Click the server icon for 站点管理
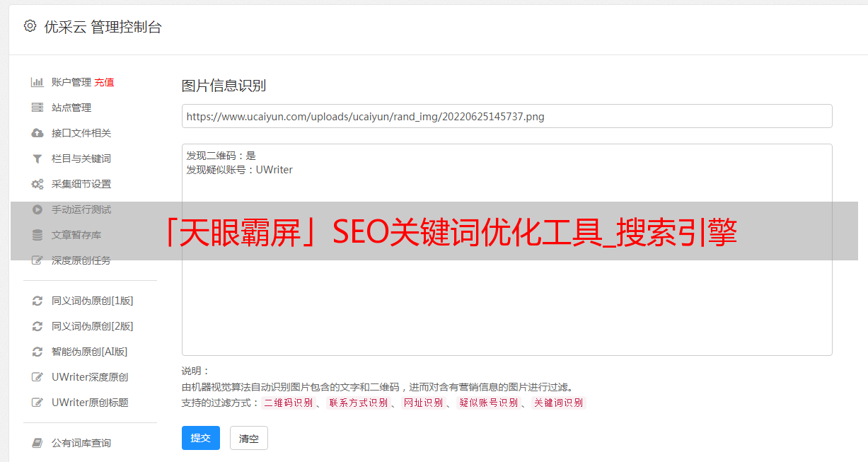The image size is (868, 462). pyautogui.click(x=37, y=108)
